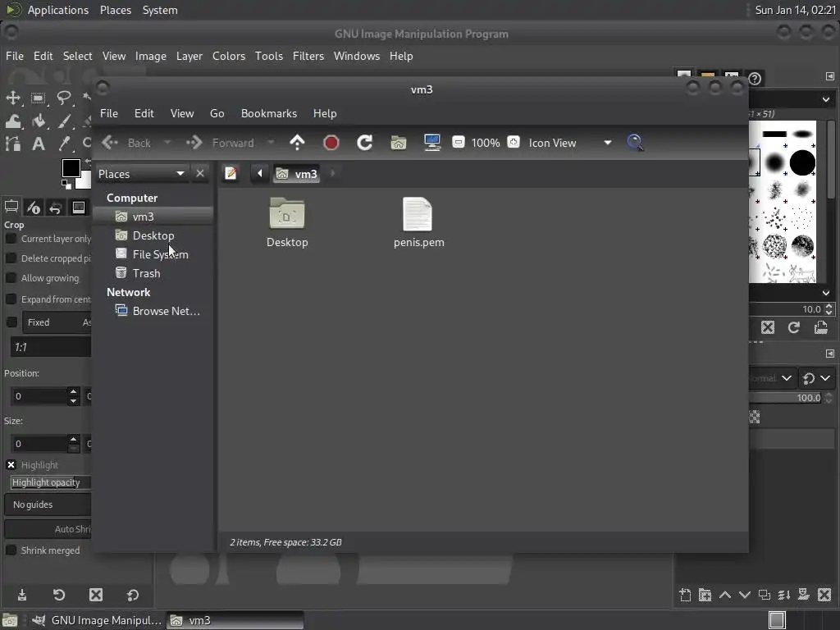Go to Home folder toolbar icon
This screenshot has height=630, width=840.
coord(399,143)
